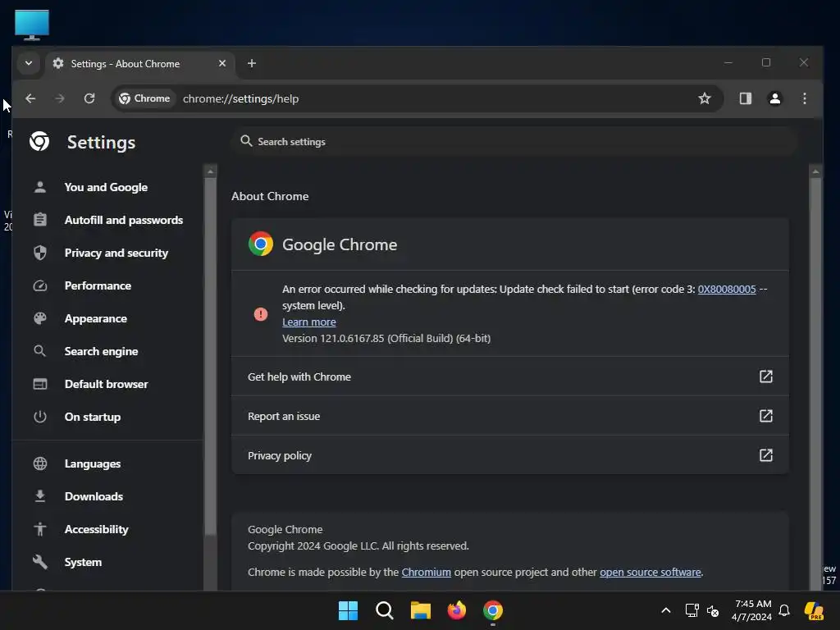840x630 pixels.
Task: Open Windows taskbar Search
Action: click(385, 610)
